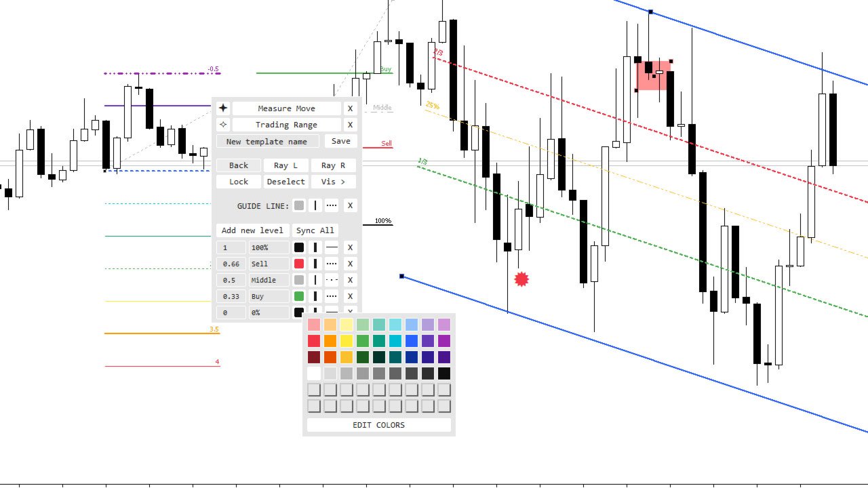Toggle the Lock button
868x488 pixels.
coord(239,182)
